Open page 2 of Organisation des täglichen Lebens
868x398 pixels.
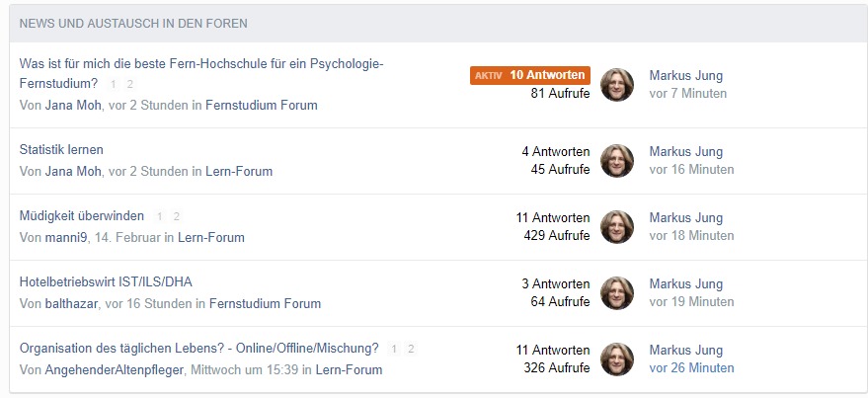[411, 349]
